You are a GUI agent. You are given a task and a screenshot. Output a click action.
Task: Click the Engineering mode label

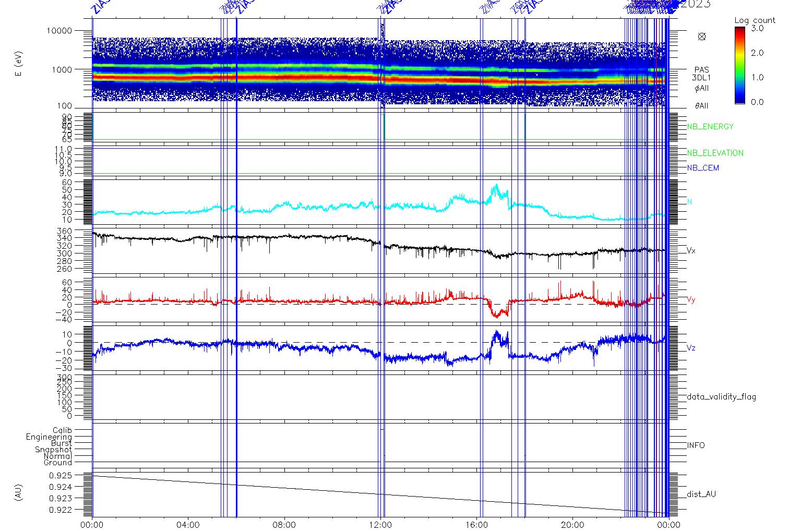pos(49,437)
